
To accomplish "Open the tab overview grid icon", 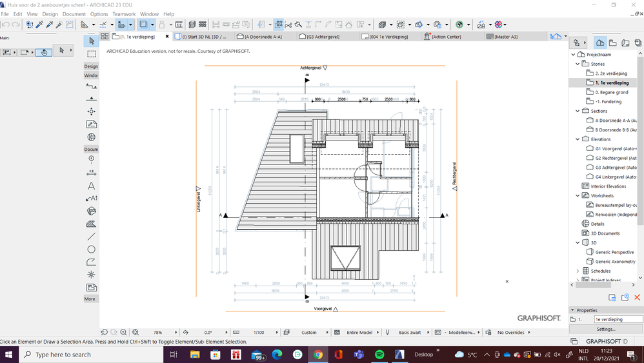I will (105, 36).
